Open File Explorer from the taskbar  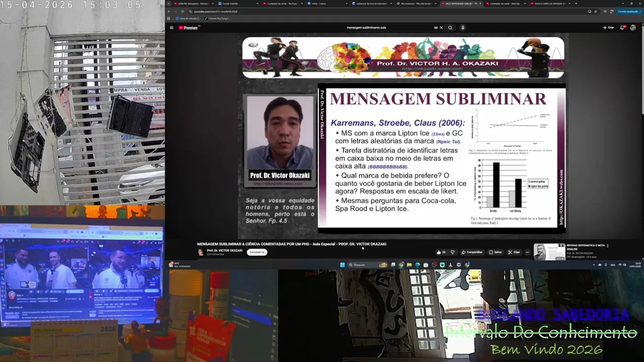(409, 265)
